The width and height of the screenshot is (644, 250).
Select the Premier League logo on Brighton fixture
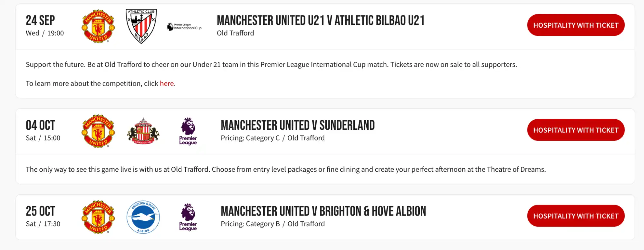pos(187,217)
